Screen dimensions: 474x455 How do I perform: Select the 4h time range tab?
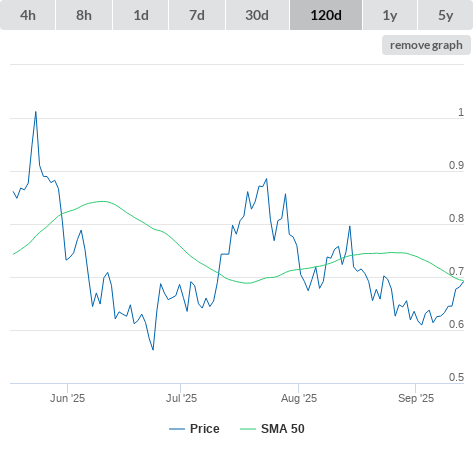pyautogui.click(x=28, y=15)
